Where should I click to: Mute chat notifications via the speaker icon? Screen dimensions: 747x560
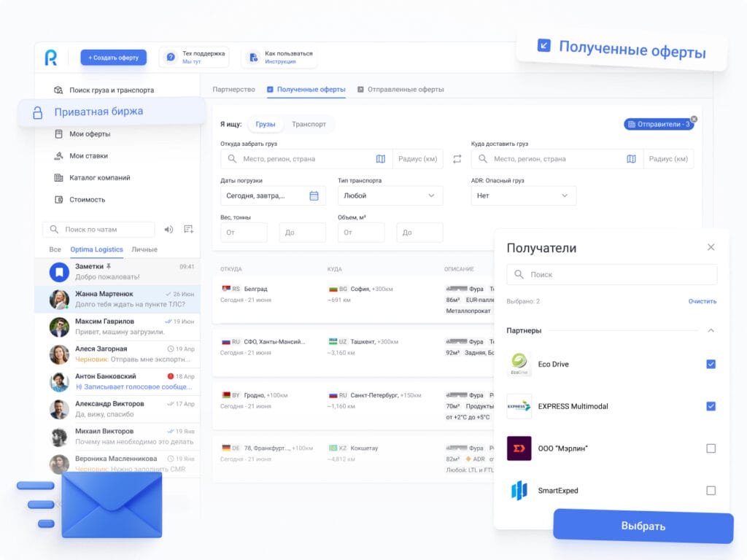pyautogui.click(x=169, y=229)
